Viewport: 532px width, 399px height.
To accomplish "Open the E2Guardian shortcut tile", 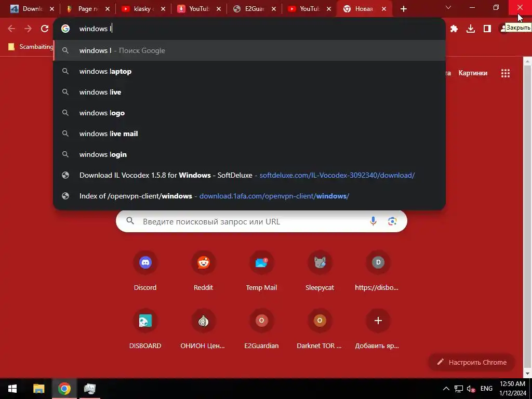I will click(261, 330).
